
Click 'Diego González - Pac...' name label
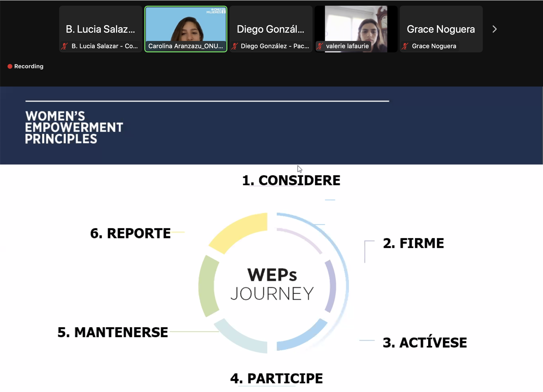pyautogui.click(x=275, y=46)
